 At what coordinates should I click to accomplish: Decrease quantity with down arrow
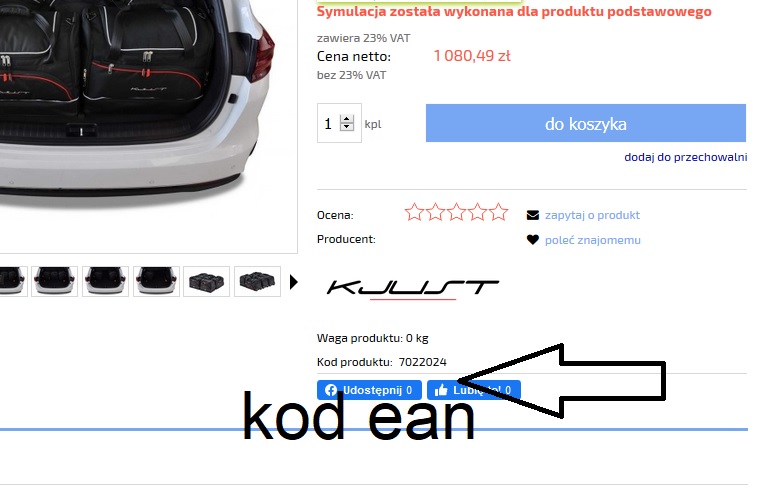click(x=347, y=127)
